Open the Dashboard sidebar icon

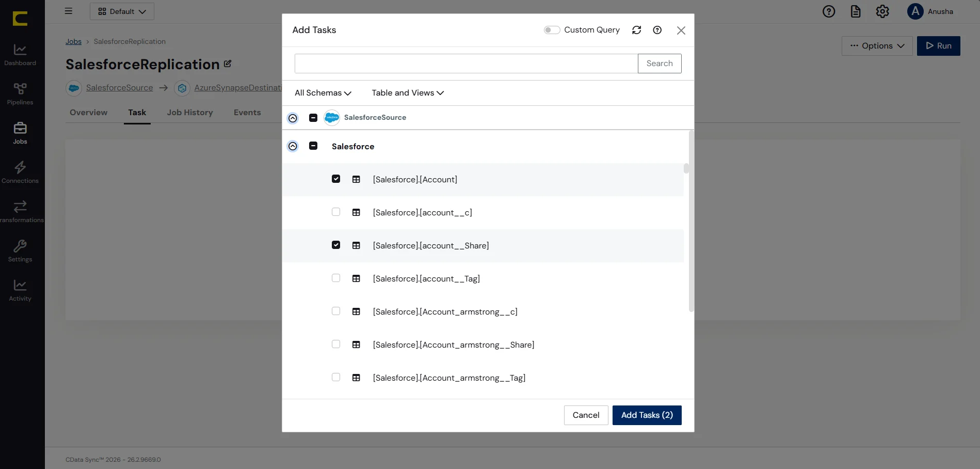pos(20,55)
